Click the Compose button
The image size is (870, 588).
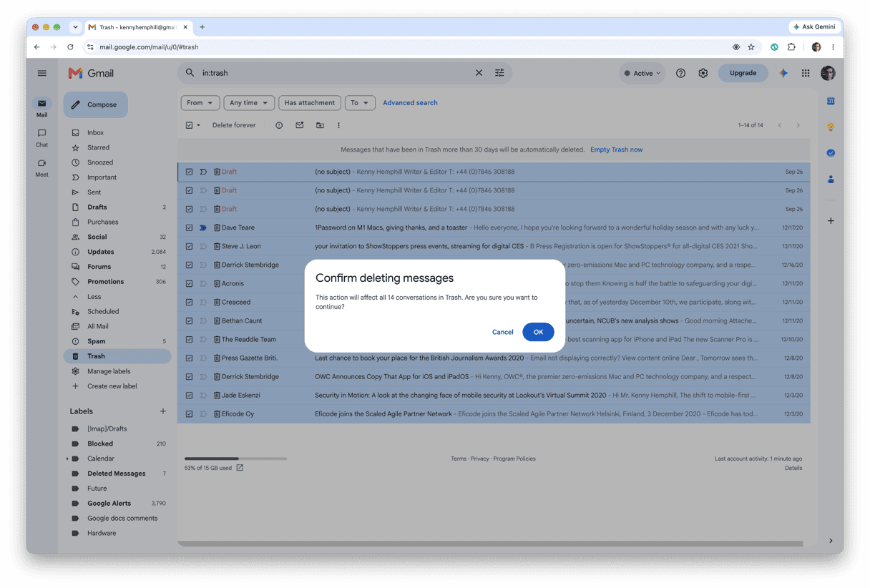click(x=95, y=104)
